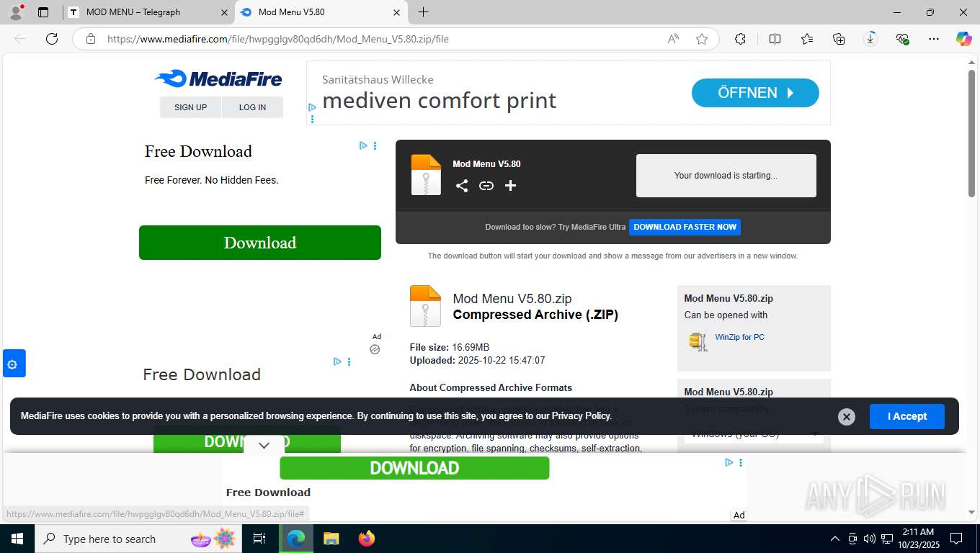Screen dimensions: 980x553
Task: Click the MediaFire logo
Action: pos(218,78)
